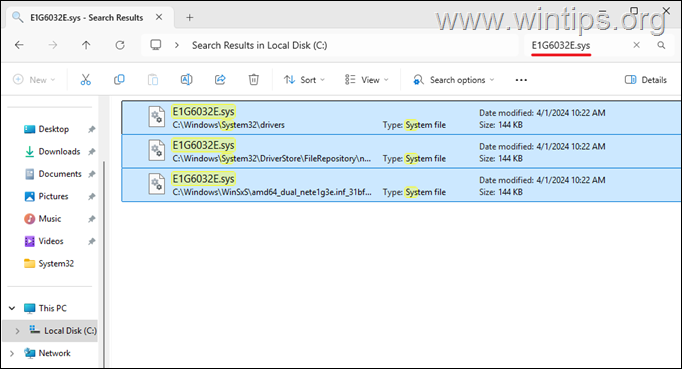The height and width of the screenshot is (369, 682).
Task: Open the View dropdown
Action: tap(367, 80)
